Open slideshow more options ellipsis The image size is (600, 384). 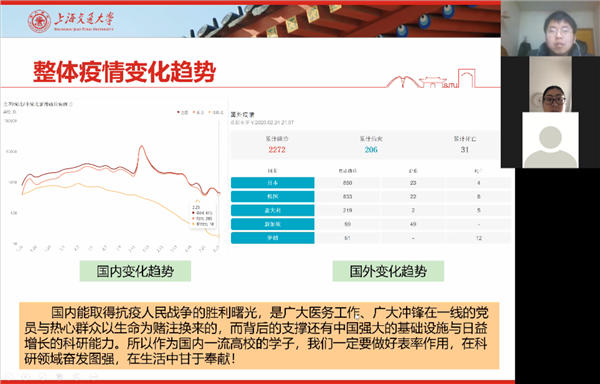coord(93,376)
